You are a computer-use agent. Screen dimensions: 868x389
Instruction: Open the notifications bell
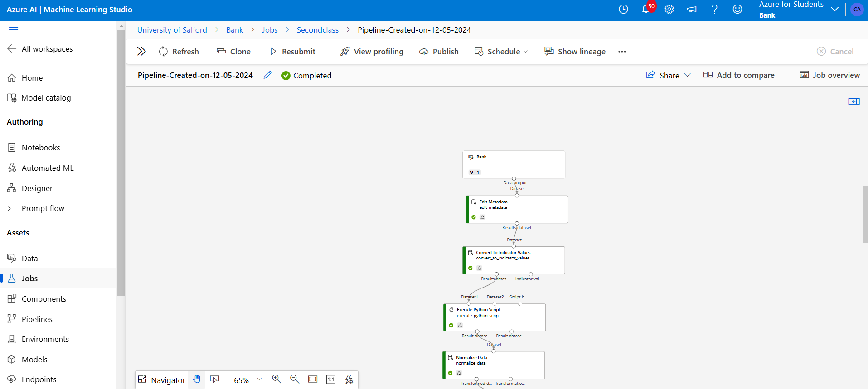point(646,9)
